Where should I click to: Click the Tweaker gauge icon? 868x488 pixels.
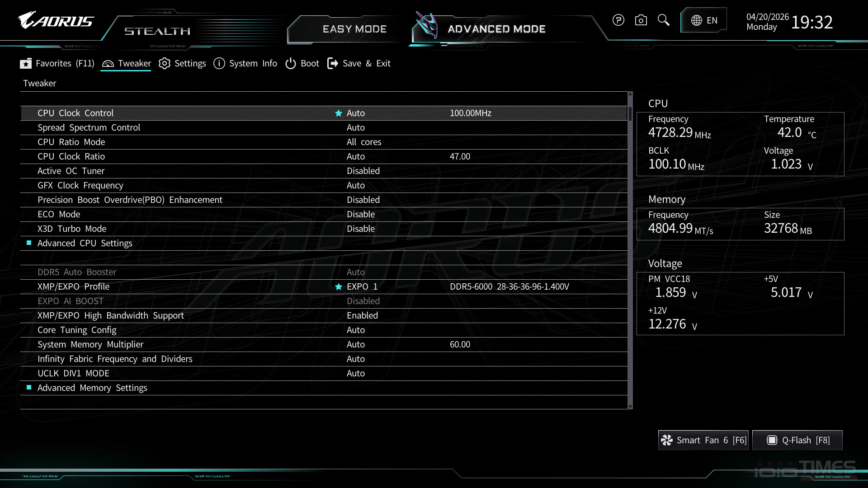(108, 63)
